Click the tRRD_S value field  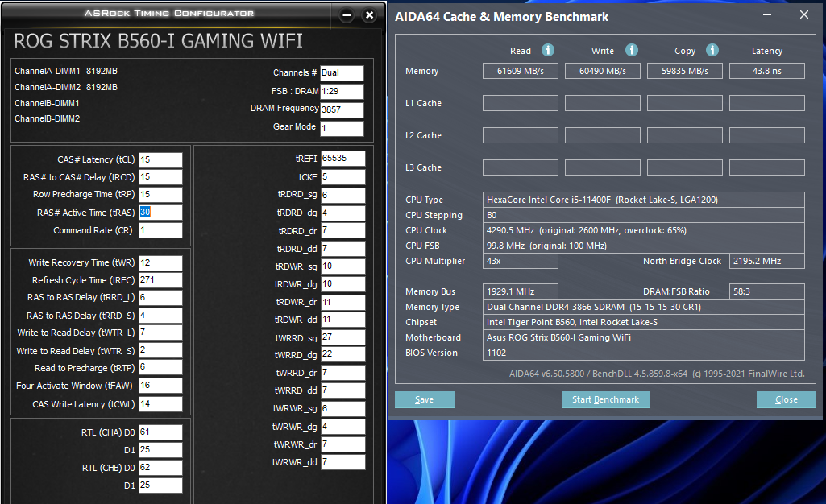160,316
